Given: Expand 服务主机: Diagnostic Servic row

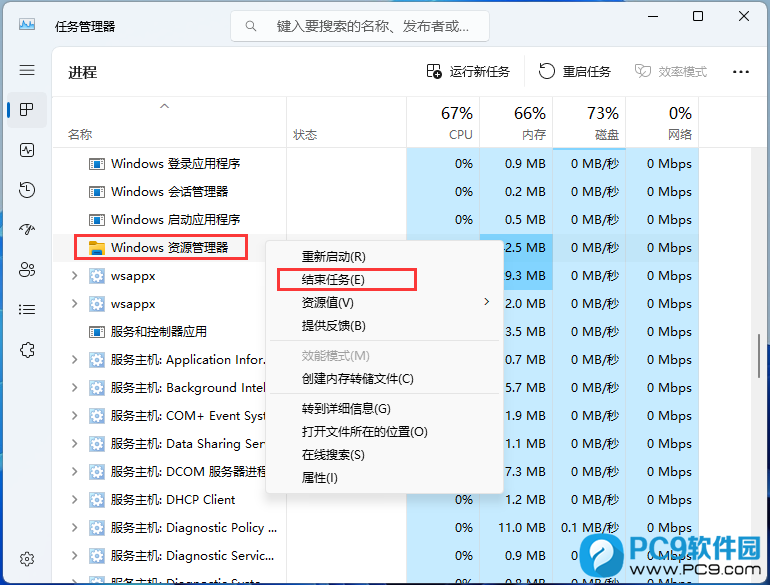Looking at the screenshot, I should (x=75, y=556).
